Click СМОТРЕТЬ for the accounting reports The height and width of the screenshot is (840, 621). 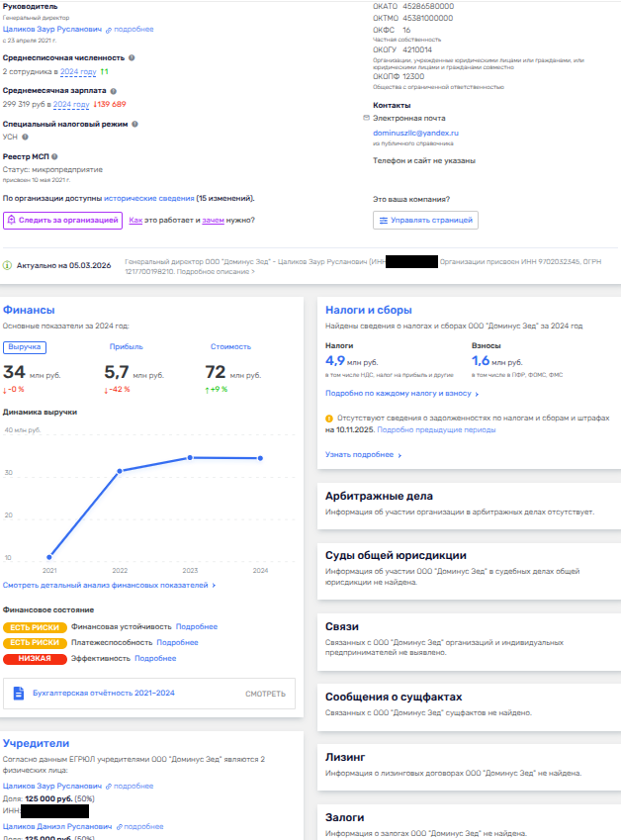point(264,694)
